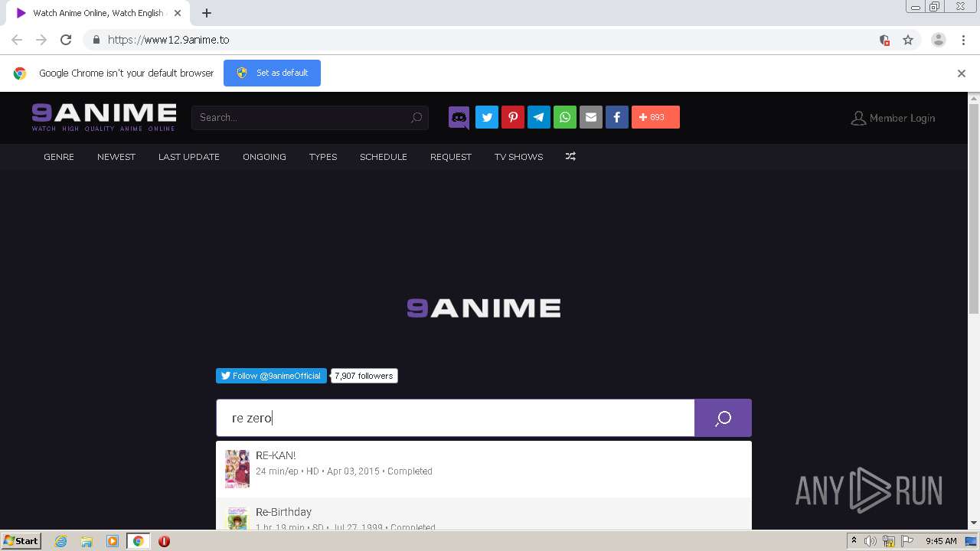
Task: Open the RE-KAN! thumbnail
Action: point(237,469)
